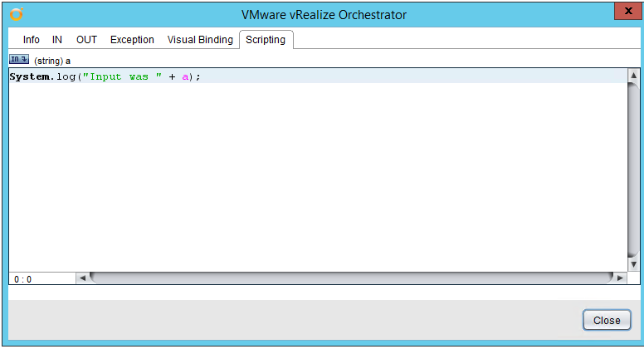The height and width of the screenshot is (349, 644).
Task: Click the horizontal scrollbar thumb
Action: click(351, 278)
